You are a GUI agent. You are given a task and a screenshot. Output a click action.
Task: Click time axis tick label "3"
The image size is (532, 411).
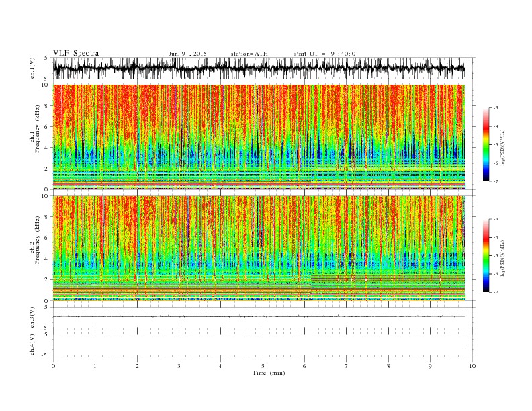179,366
